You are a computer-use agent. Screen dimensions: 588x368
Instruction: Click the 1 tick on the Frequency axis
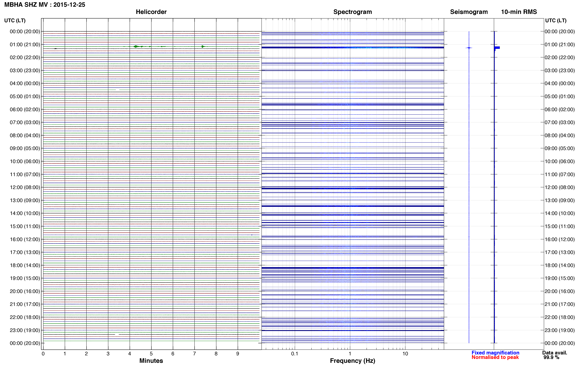tap(350, 354)
